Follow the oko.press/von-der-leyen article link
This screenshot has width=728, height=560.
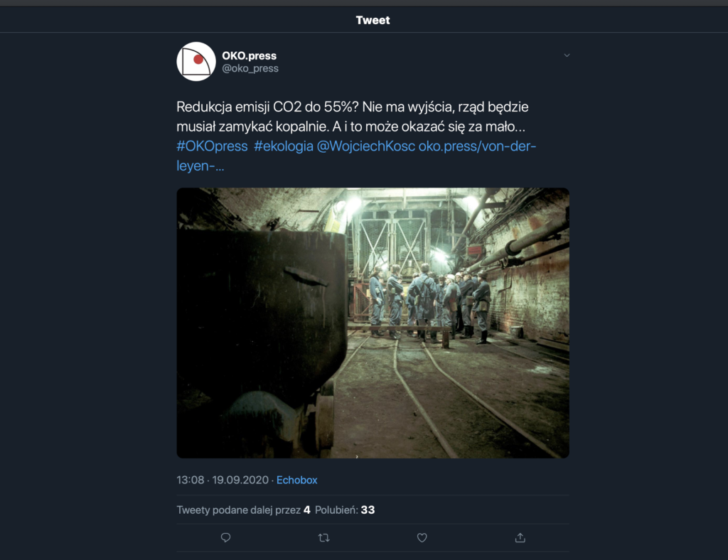(x=477, y=146)
